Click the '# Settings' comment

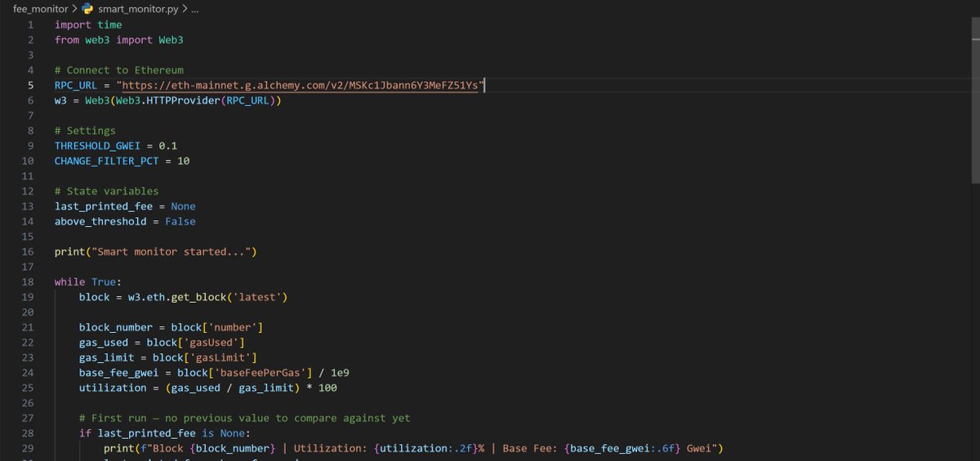(x=85, y=131)
